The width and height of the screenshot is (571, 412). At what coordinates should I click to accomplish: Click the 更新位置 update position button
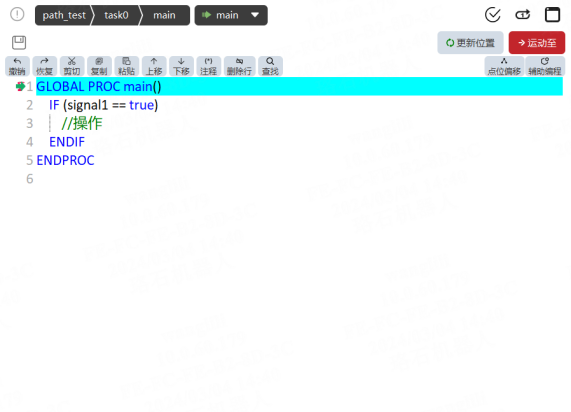(x=470, y=43)
